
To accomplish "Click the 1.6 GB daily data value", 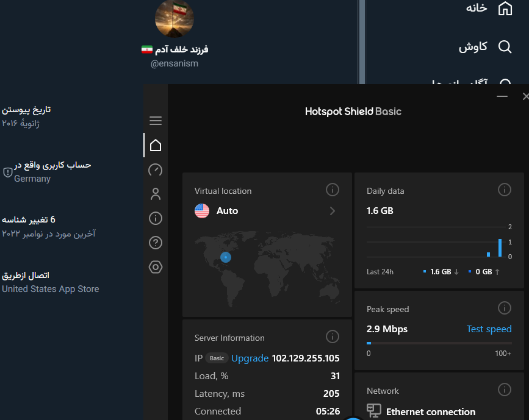I will click(380, 211).
